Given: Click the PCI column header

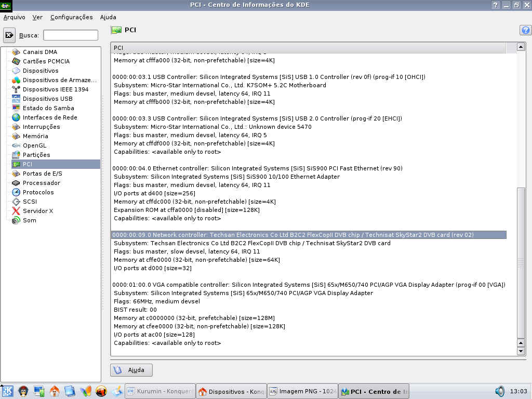Looking at the screenshot, I should tap(308, 47).
